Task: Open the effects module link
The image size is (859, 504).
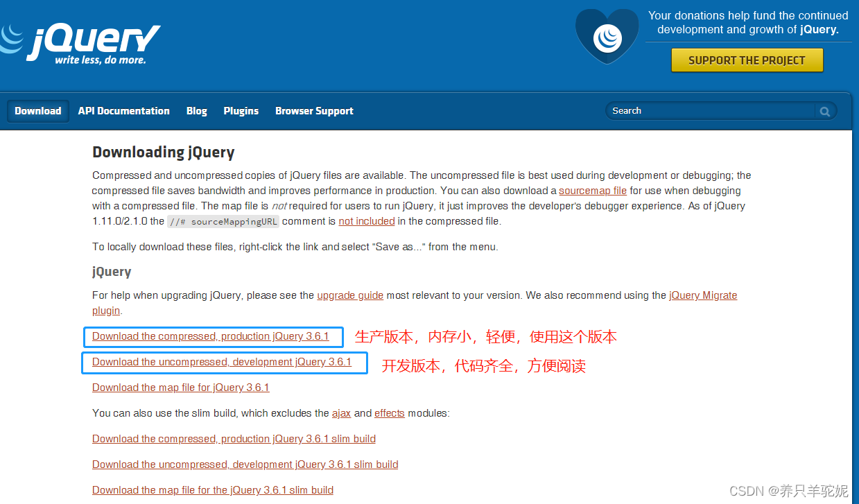Action: pos(389,412)
